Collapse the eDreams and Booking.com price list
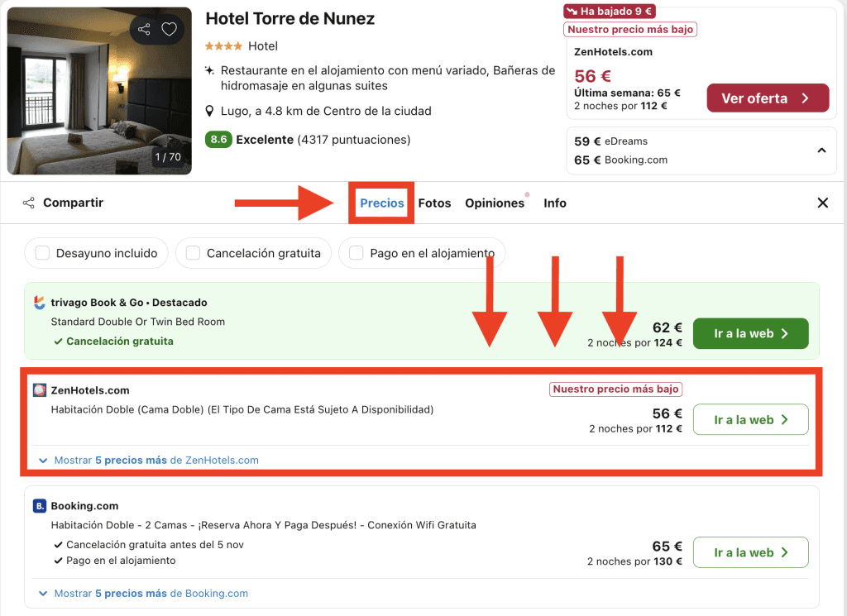The image size is (847, 616). [x=821, y=150]
